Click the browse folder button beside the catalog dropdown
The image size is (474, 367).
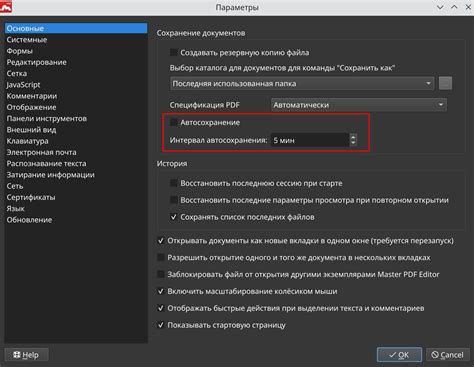click(445, 83)
